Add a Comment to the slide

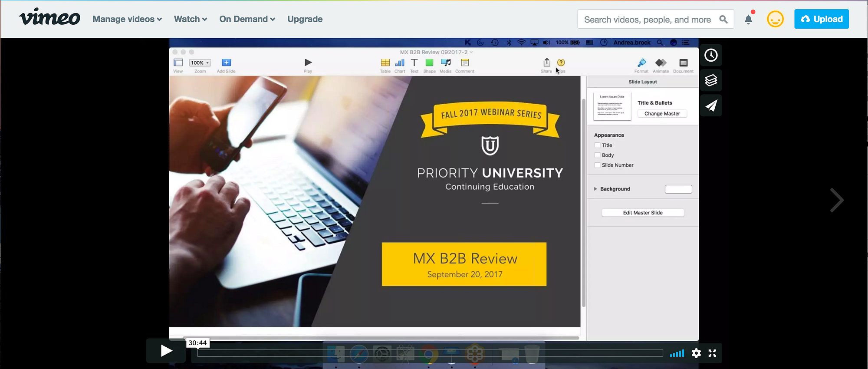(465, 65)
